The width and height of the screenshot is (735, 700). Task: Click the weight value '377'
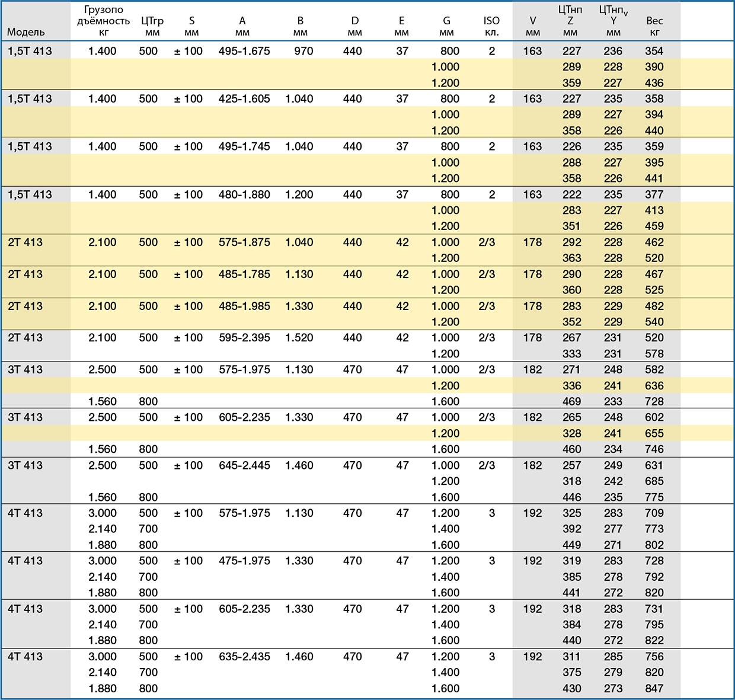(654, 194)
